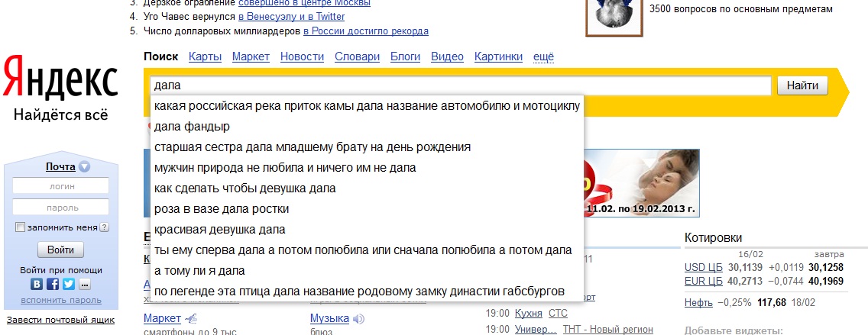Select suggestion ты ему сперва дала а потом полюбила
868x335 pixels.
pyautogui.click(x=367, y=250)
